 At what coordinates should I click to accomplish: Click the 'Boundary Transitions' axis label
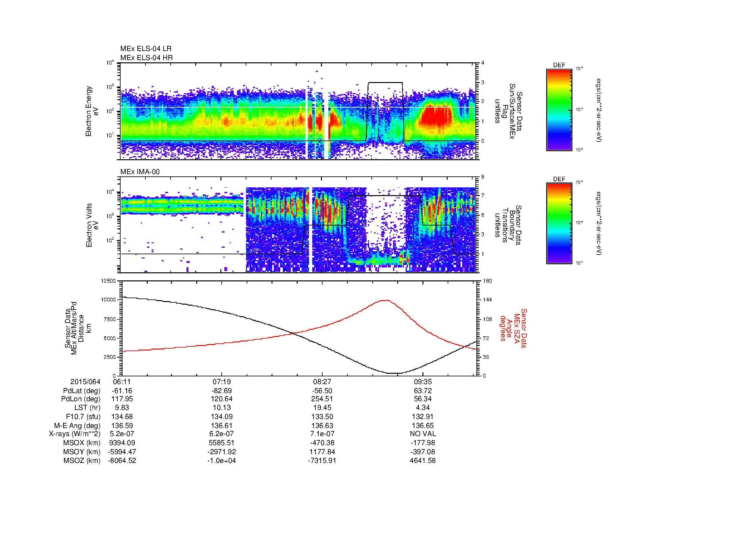[x=508, y=225]
